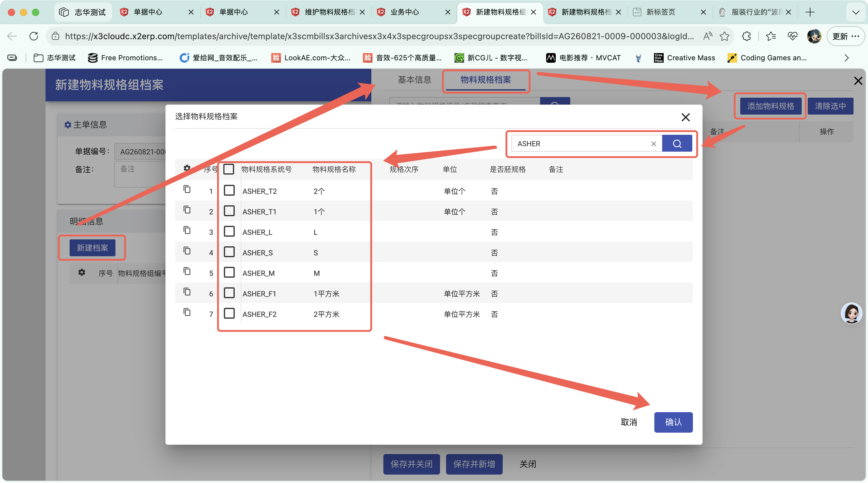Click the 单据编号 value field
Screen dimensions: 868x483
[x=140, y=151]
